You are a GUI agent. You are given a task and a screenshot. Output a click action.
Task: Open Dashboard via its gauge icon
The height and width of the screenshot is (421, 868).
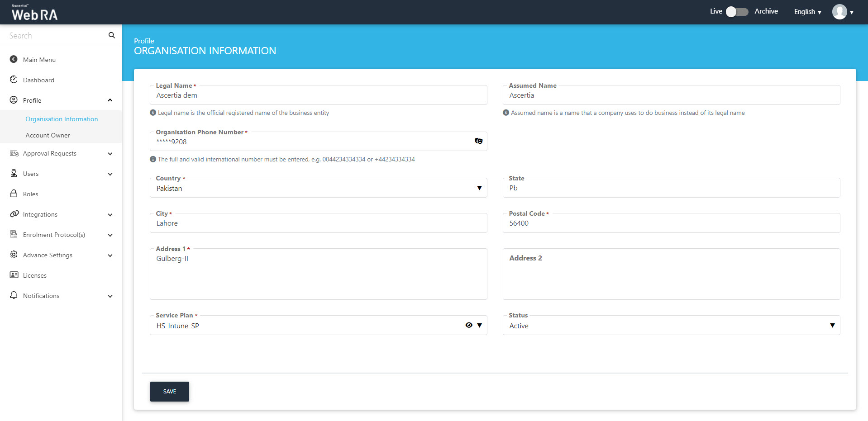click(x=14, y=80)
